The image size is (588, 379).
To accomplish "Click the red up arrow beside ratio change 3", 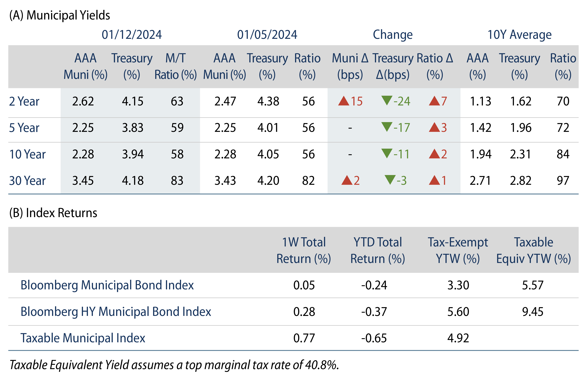I will click(434, 127).
